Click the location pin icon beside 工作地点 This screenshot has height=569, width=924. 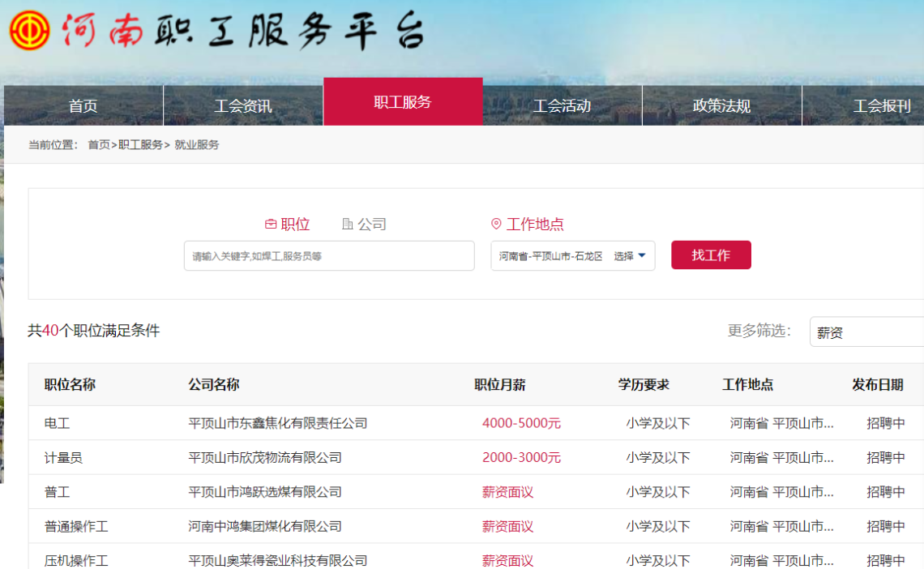click(496, 224)
